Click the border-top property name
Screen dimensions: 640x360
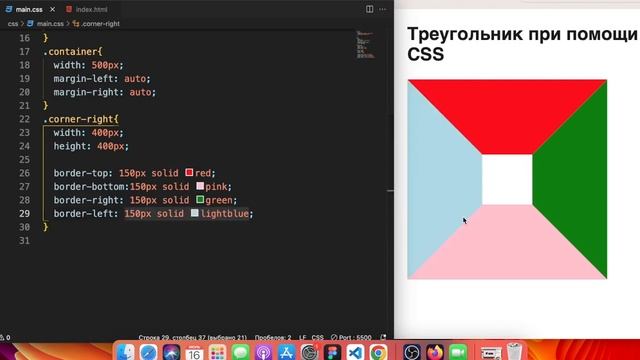coord(81,173)
